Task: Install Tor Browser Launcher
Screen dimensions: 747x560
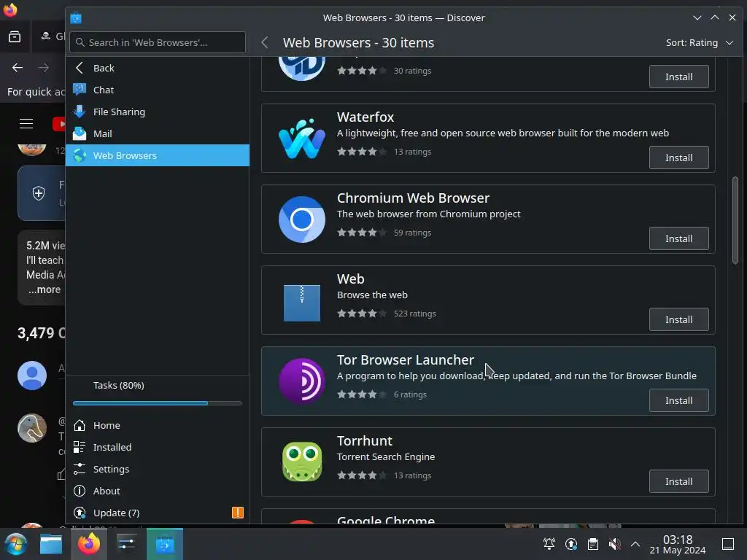Action: coord(679,400)
